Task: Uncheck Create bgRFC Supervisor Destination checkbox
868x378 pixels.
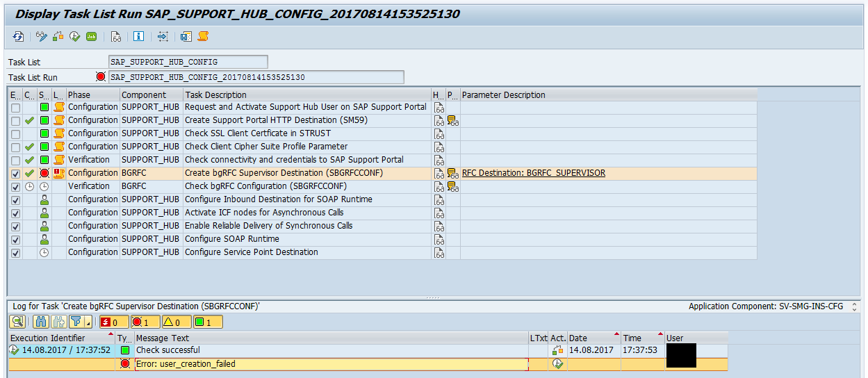Action: 15,174
